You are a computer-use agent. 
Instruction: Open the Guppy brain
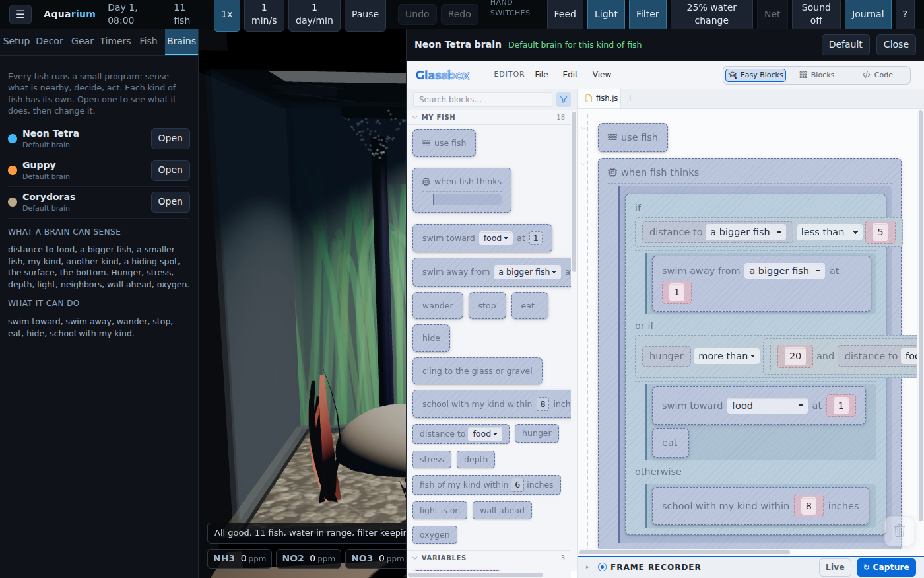(x=170, y=170)
